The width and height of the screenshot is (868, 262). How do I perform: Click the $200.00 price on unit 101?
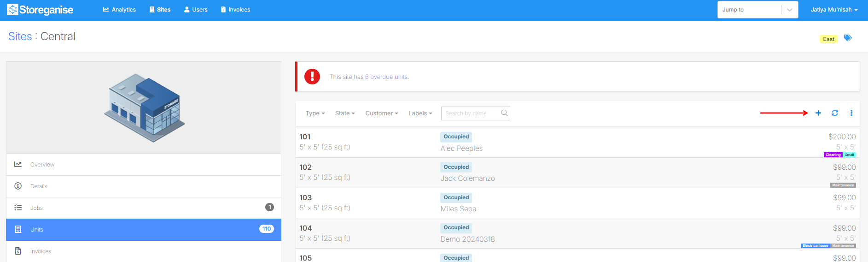842,137
